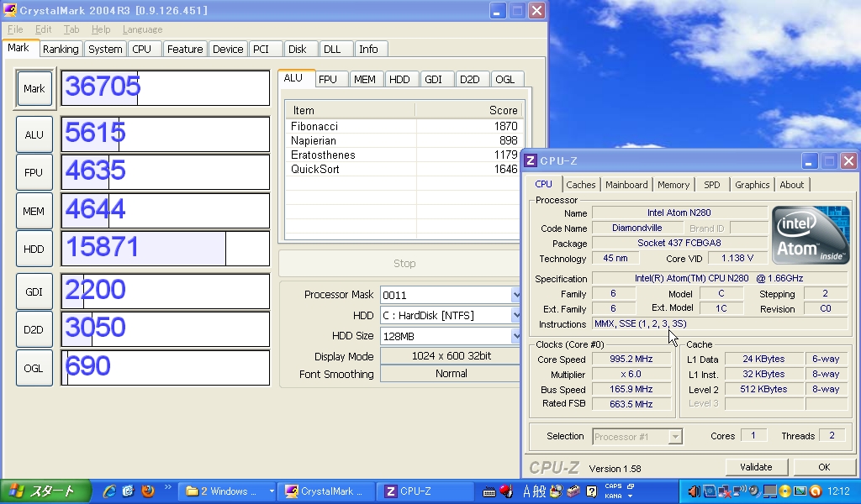Click the Mark benchmark button

[34, 89]
